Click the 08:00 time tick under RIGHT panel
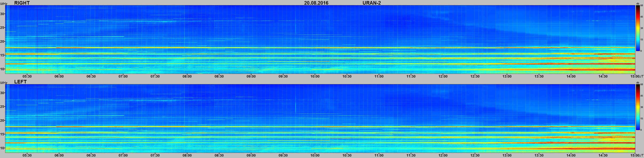Screen dimensions: 644x158 tap(187, 76)
